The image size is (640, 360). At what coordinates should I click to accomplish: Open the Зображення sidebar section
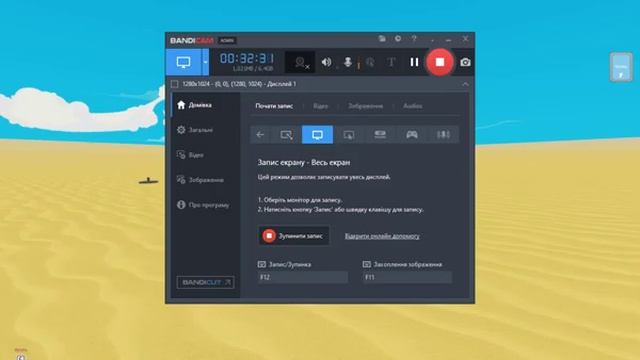tap(205, 180)
